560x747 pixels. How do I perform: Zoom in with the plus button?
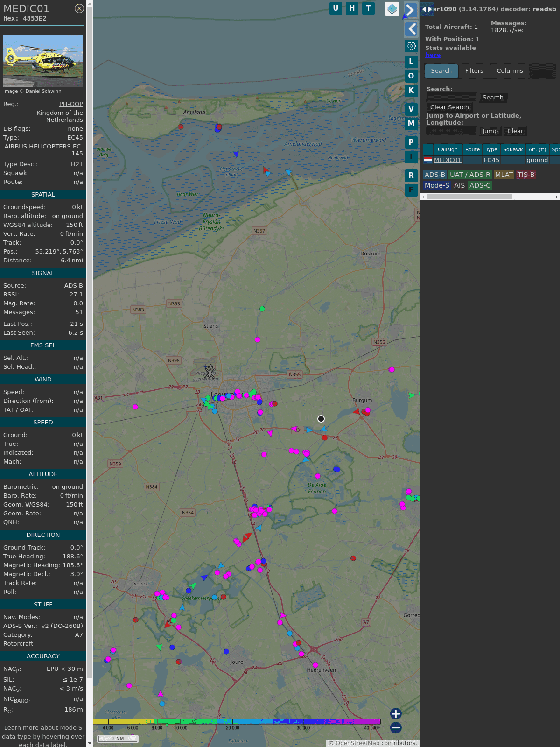pyautogui.click(x=396, y=713)
